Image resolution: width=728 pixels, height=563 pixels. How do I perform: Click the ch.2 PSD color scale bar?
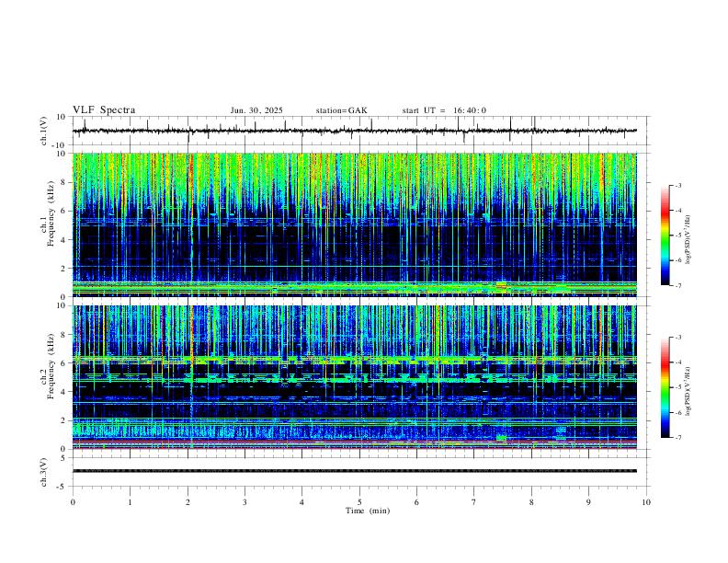click(665, 387)
